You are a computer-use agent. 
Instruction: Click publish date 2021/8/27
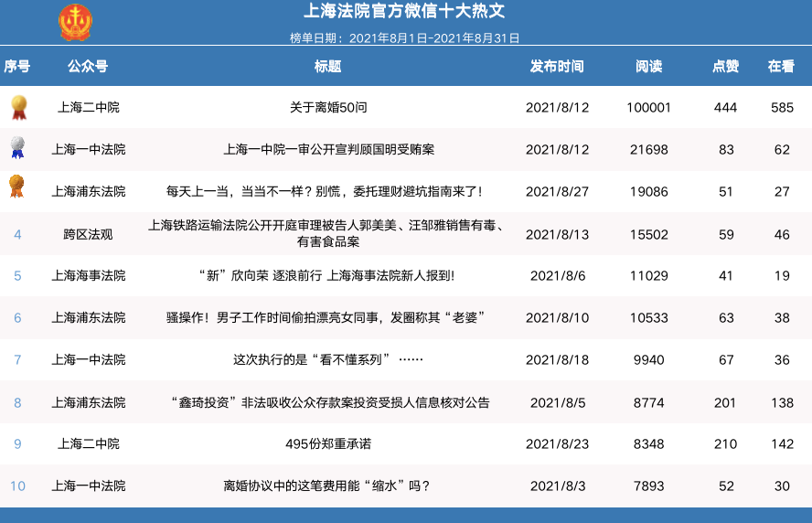tap(557, 192)
